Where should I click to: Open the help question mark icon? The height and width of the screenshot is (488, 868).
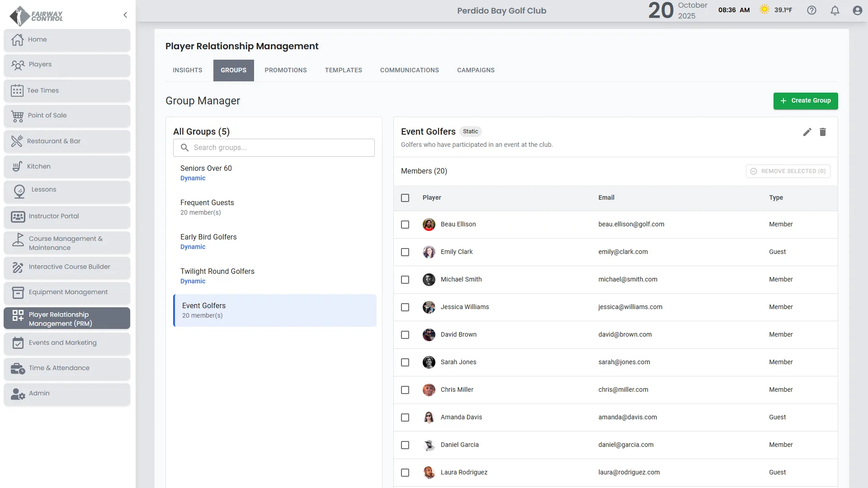pos(811,10)
